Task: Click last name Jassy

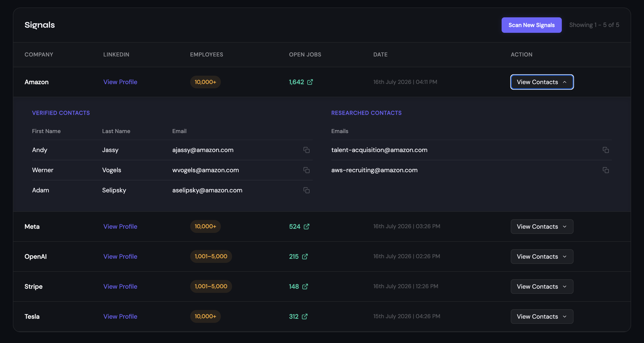Action: tap(110, 150)
